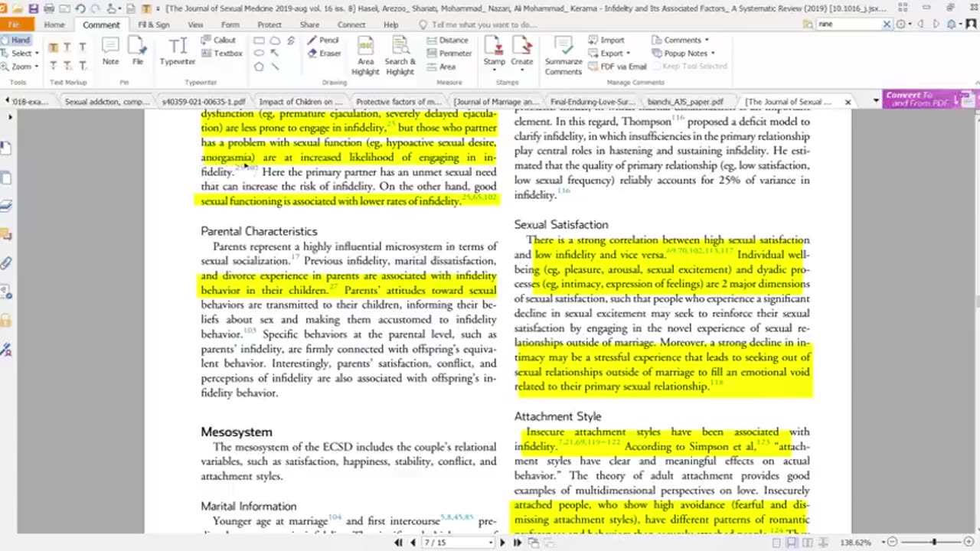Go to the previous page
980x551 pixels.
coord(413,543)
